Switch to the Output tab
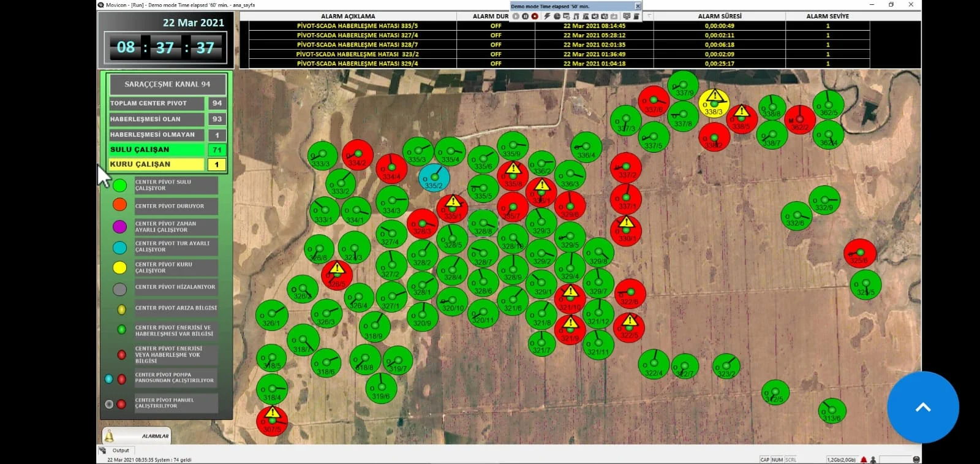 pyautogui.click(x=120, y=451)
